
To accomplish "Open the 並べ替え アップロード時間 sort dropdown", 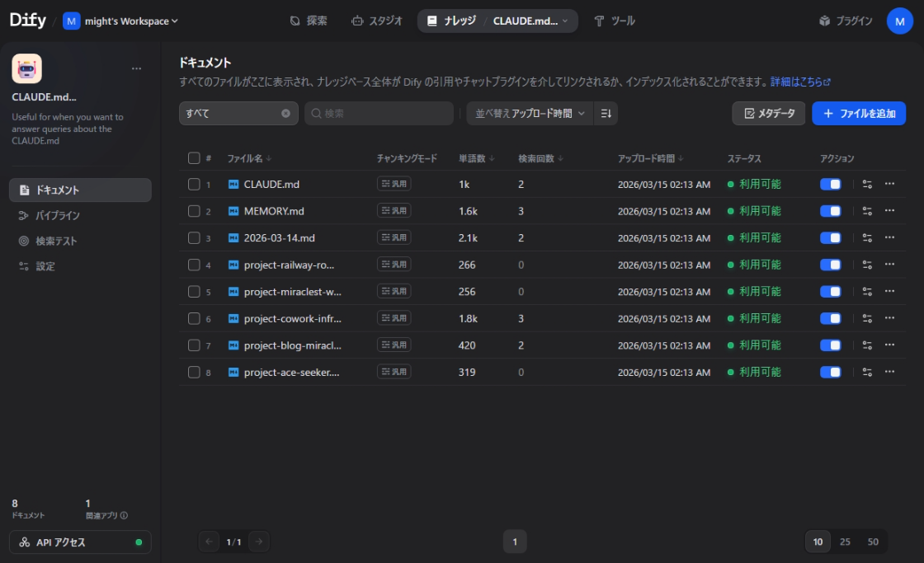I will (530, 114).
